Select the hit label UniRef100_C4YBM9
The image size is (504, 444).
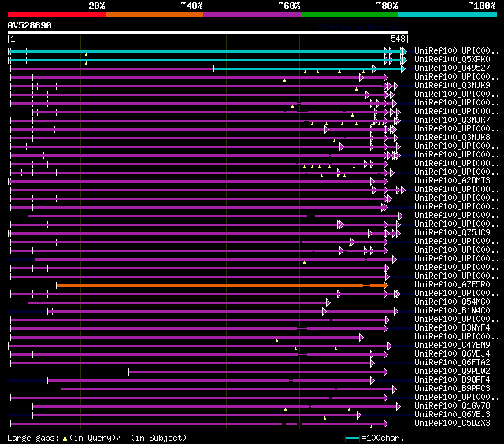(452, 346)
